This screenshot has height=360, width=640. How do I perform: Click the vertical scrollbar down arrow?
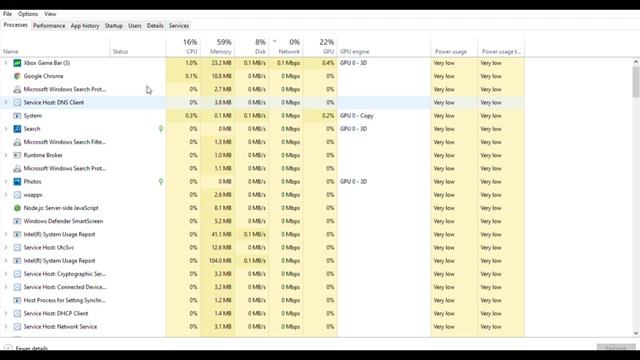tap(636, 333)
